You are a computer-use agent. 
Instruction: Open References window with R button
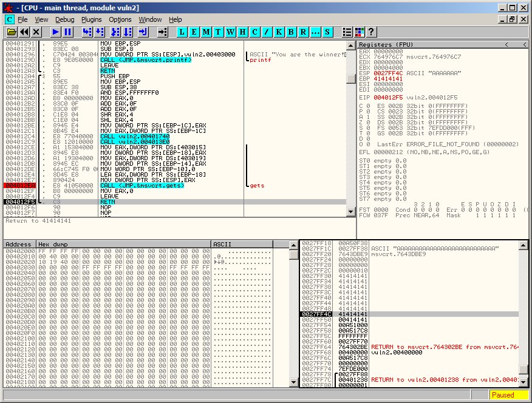click(303, 32)
